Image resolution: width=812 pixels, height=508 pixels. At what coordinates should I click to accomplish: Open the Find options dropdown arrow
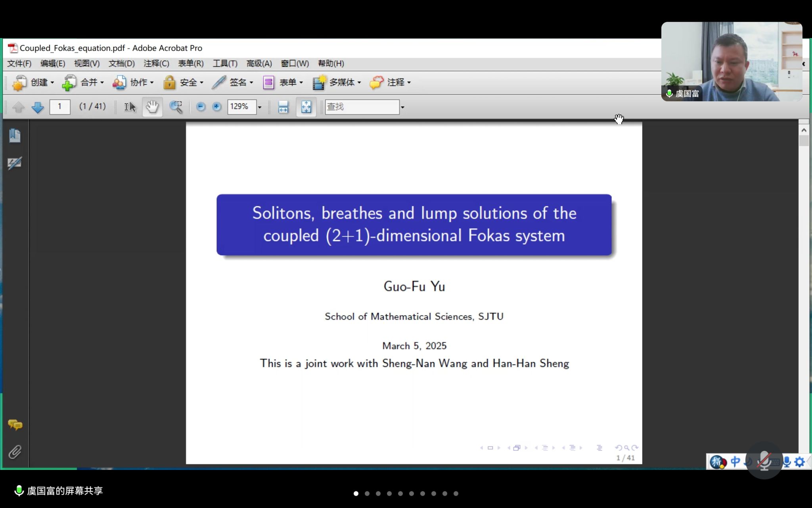point(402,107)
